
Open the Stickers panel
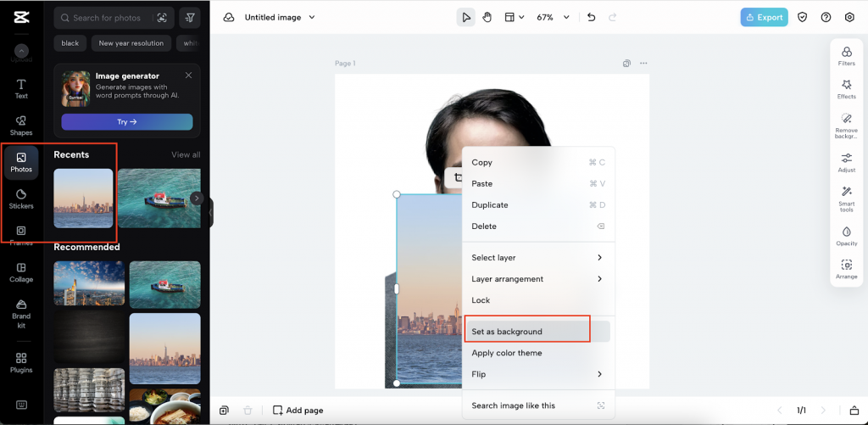click(21, 199)
